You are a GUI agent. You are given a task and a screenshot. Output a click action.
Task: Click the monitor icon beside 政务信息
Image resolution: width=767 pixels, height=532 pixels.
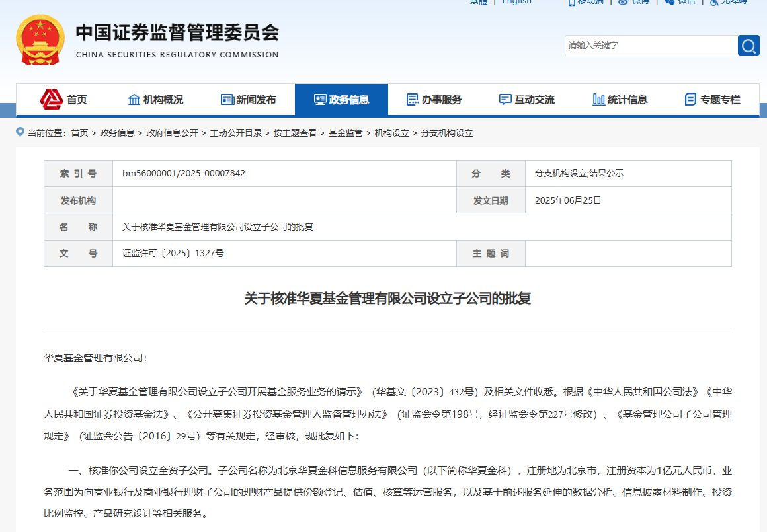pyautogui.click(x=320, y=100)
